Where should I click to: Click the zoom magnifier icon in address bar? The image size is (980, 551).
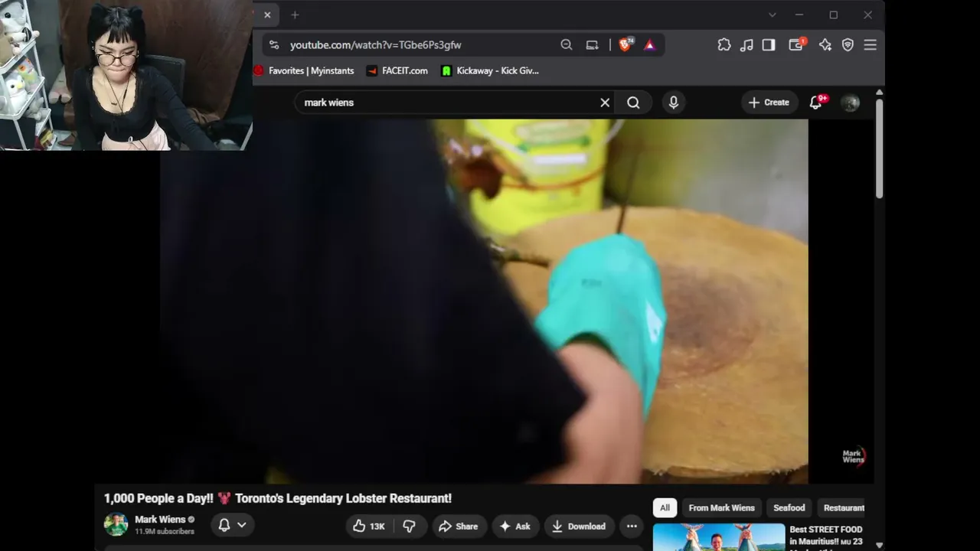tap(567, 45)
